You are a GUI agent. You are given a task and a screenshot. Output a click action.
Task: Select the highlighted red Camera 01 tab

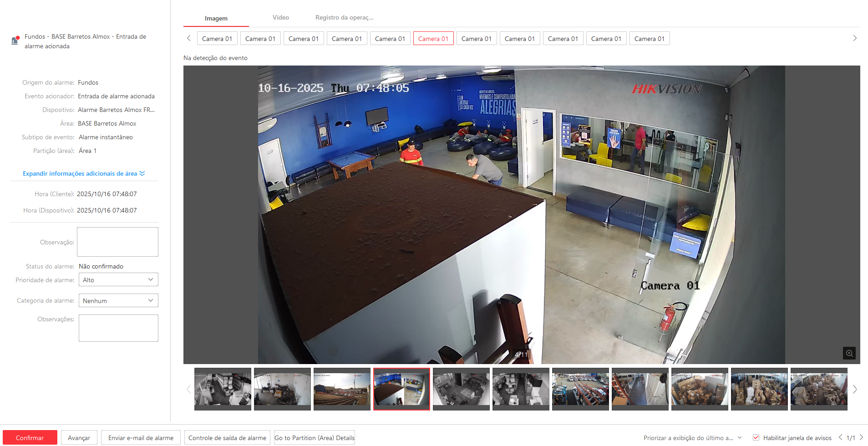pyautogui.click(x=433, y=39)
